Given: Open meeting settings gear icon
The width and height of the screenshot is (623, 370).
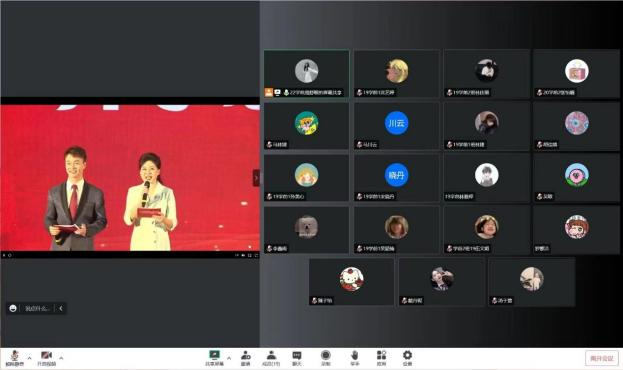Looking at the screenshot, I should (407, 358).
